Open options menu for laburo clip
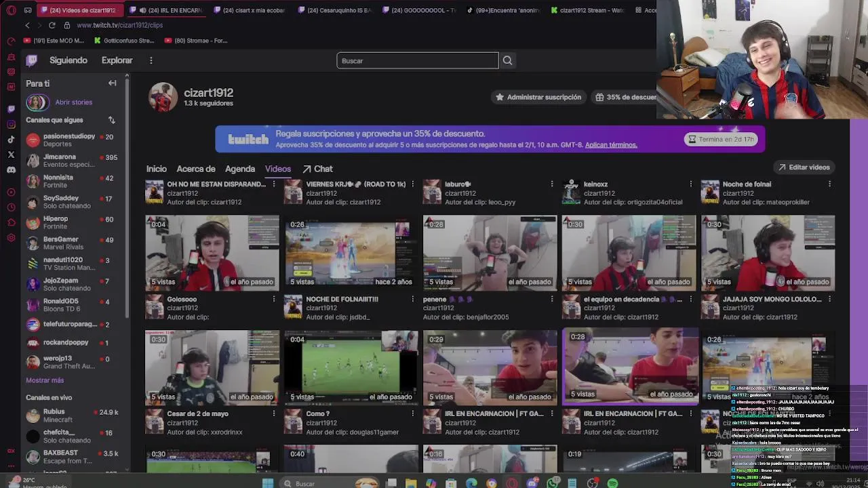This screenshot has height=488, width=868. tap(551, 184)
